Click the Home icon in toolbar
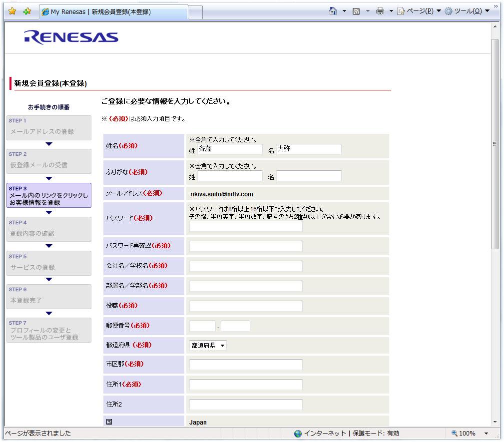 click(x=333, y=11)
